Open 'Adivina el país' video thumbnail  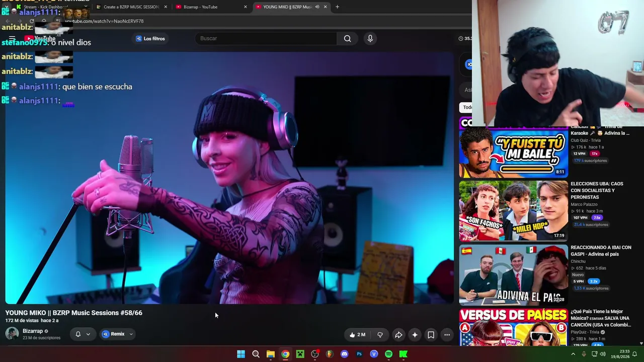[513, 275]
